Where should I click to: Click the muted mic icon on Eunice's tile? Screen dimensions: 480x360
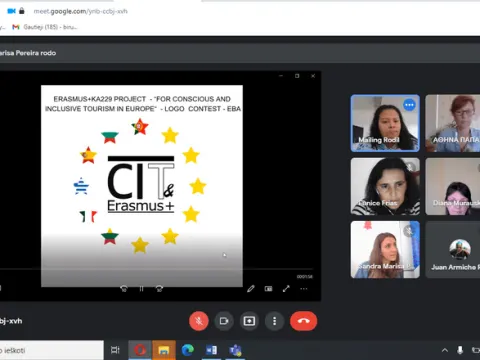coord(410,167)
